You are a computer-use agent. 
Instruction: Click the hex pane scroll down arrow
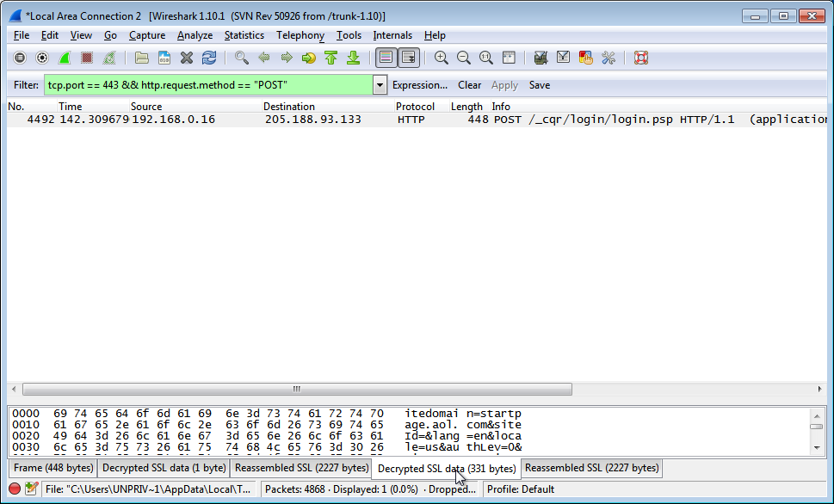point(817,448)
